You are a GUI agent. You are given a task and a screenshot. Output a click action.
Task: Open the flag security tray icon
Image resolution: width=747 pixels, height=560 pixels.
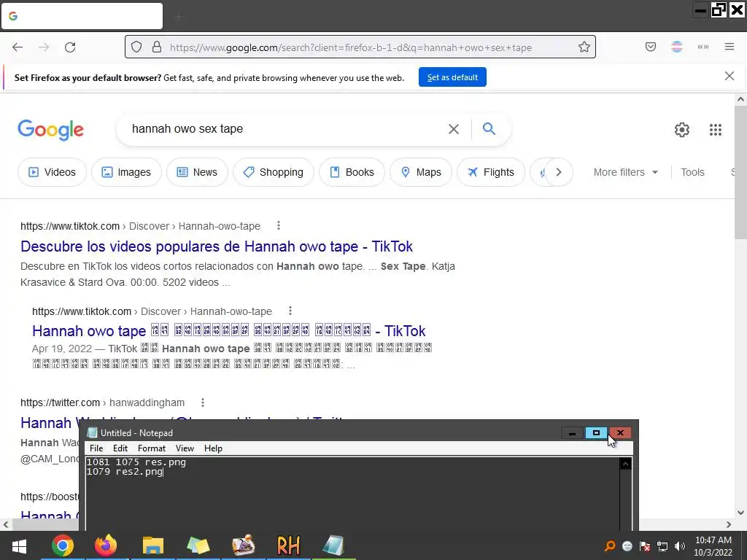[645, 546]
